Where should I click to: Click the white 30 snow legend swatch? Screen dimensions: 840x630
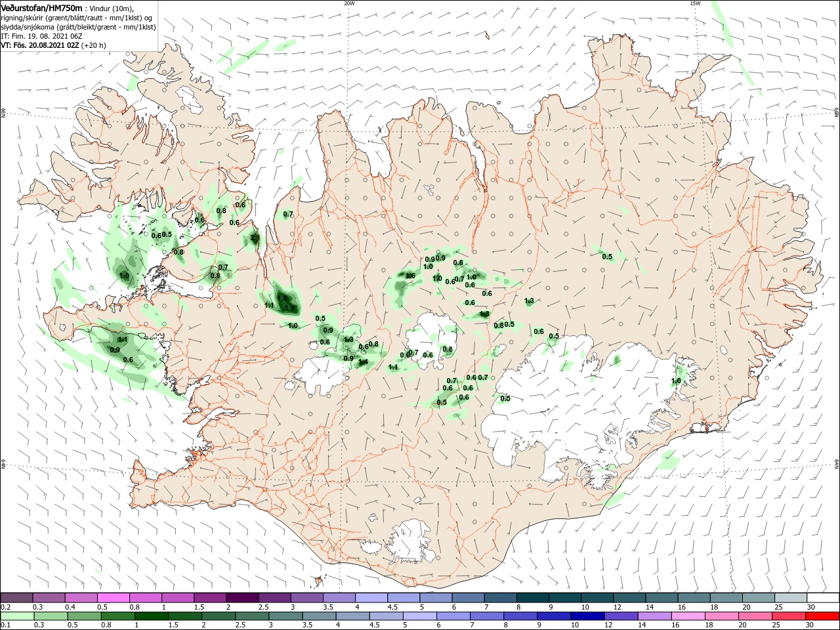(824, 598)
